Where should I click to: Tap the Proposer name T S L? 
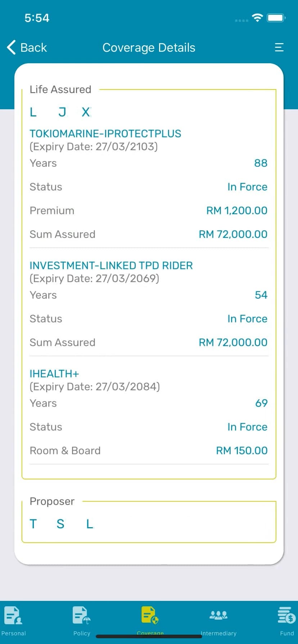pyautogui.click(x=61, y=524)
